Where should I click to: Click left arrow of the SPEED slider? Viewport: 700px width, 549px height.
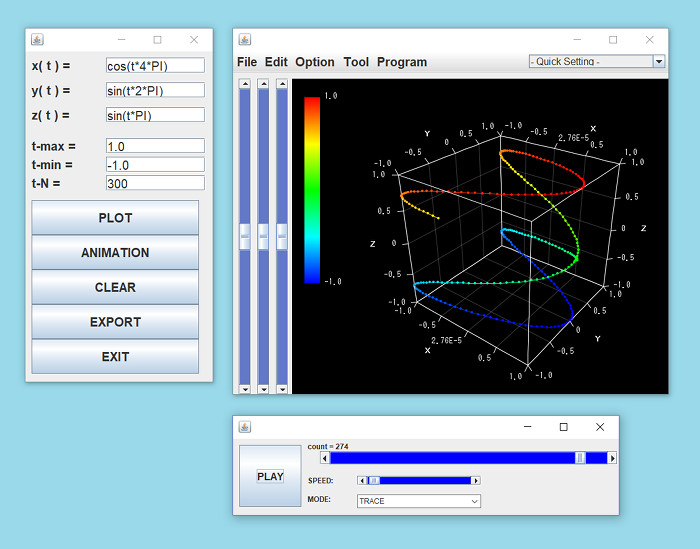(362, 481)
